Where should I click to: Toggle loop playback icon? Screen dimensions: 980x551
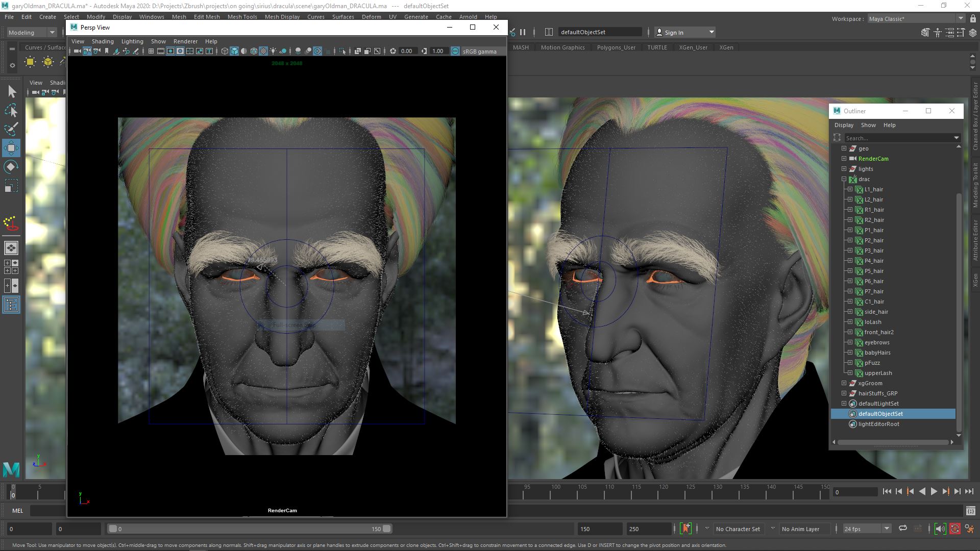[x=903, y=529]
